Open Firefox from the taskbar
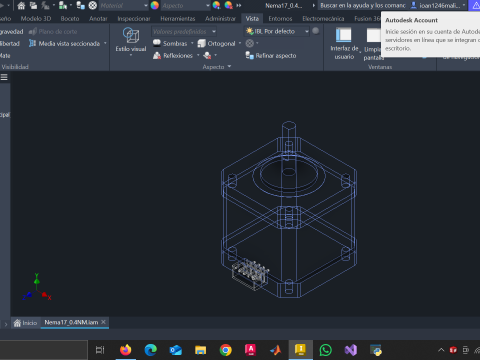Screen dimensions: 480x360 pos(126,350)
